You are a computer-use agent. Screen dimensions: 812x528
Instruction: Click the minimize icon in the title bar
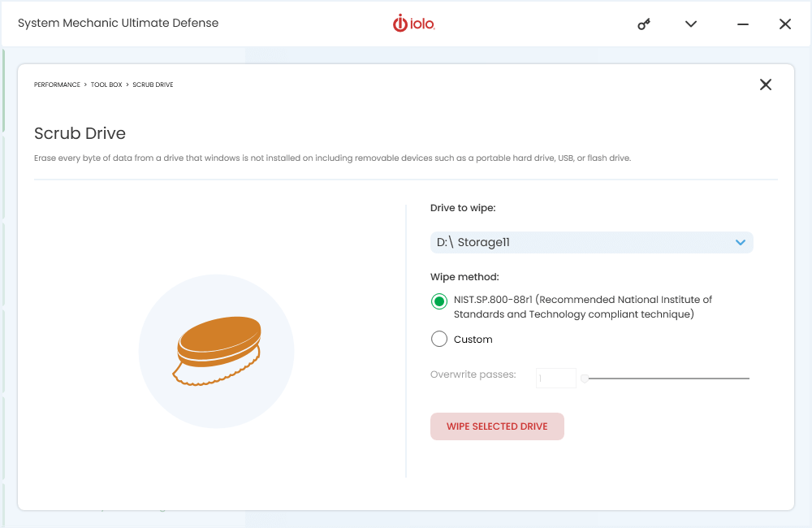click(742, 24)
